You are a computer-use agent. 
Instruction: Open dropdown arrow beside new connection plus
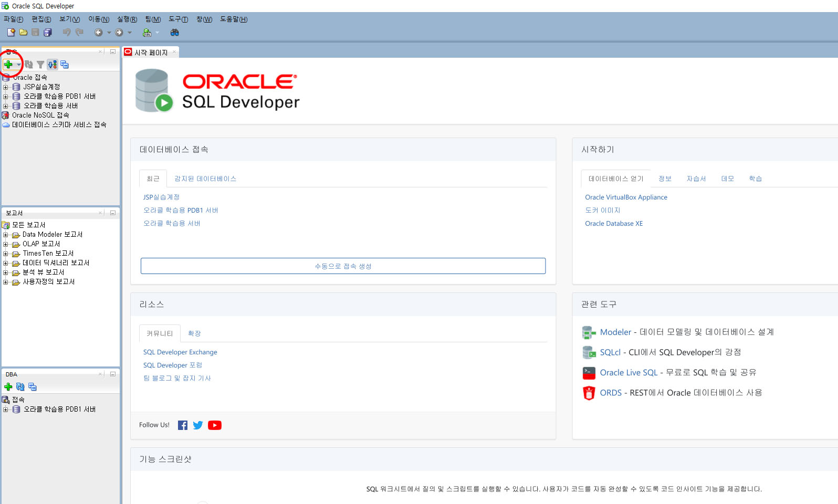(x=18, y=65)
